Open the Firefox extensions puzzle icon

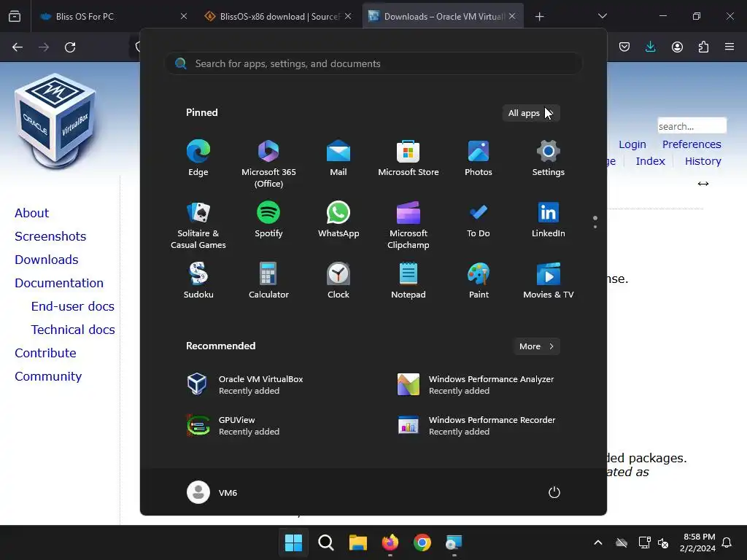pyautogui.click(x=703, y=47)
